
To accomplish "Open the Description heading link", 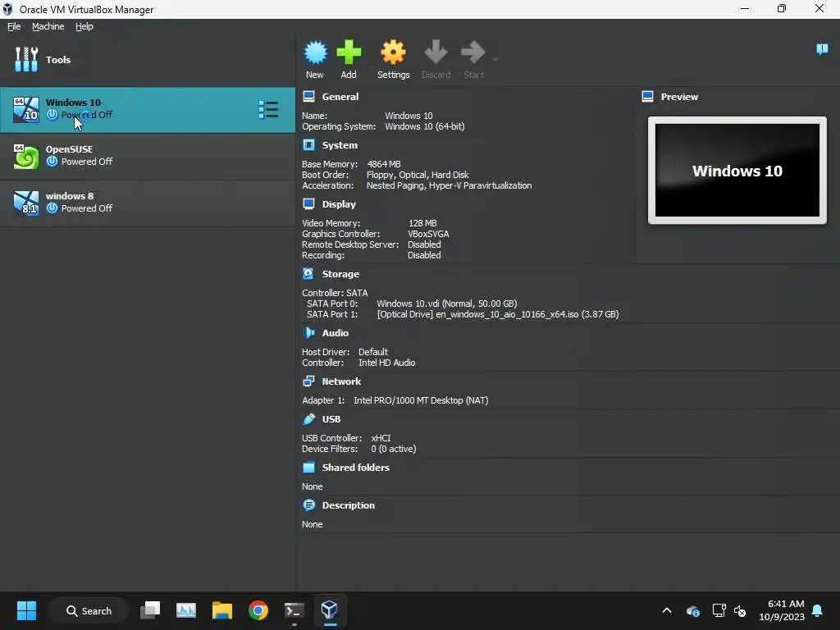I will [x=348, y=505].
